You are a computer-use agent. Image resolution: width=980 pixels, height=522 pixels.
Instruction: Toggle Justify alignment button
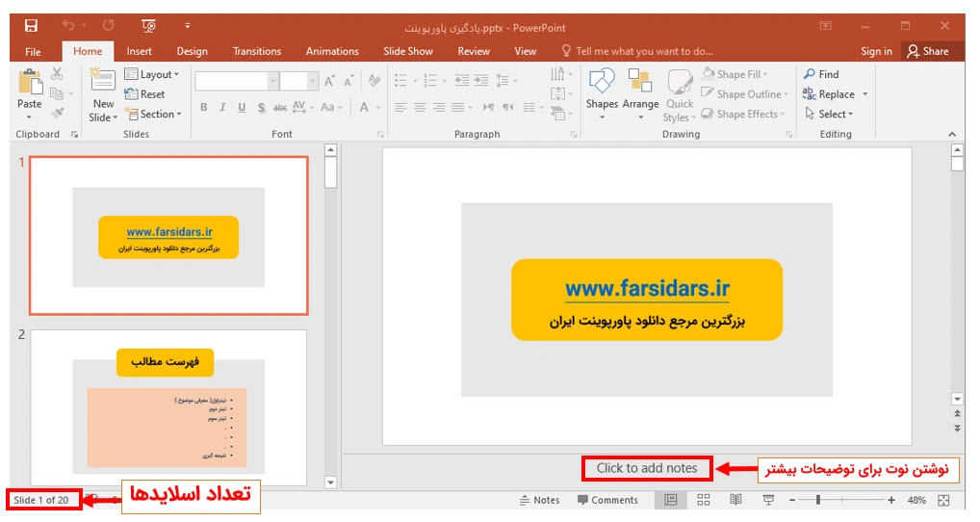[458, 108]
